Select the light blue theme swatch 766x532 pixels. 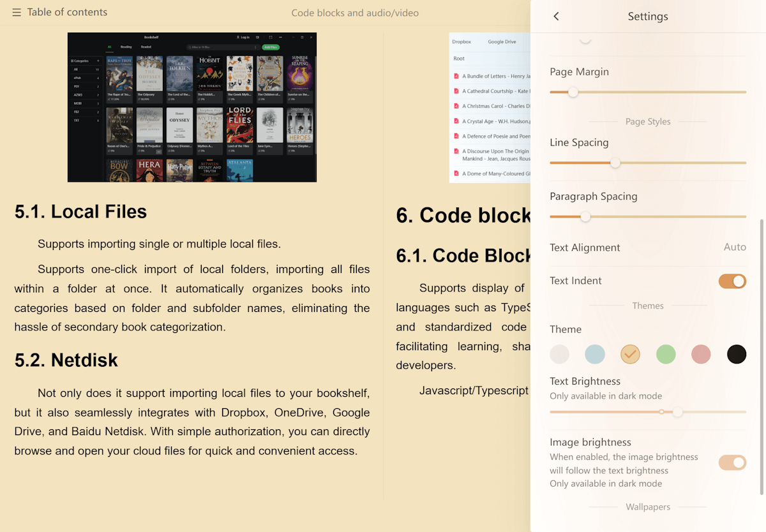(x=595, y=354)
